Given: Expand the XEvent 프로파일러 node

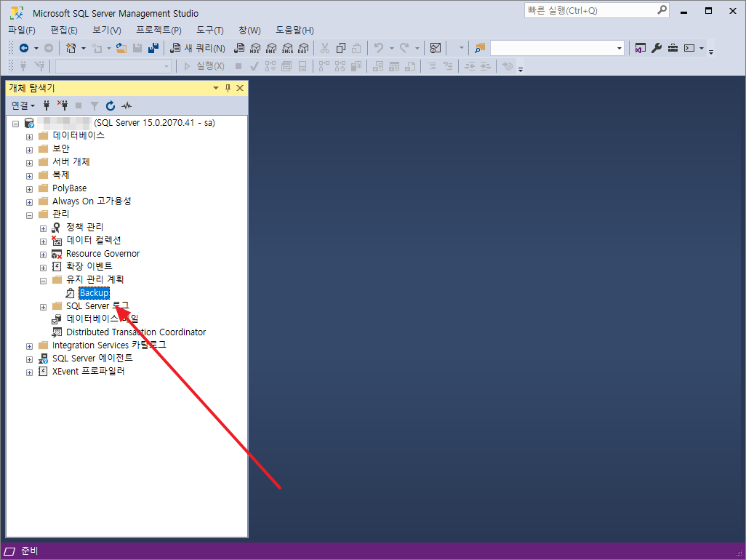Looking at the screenshot, I should click(30, 372).
